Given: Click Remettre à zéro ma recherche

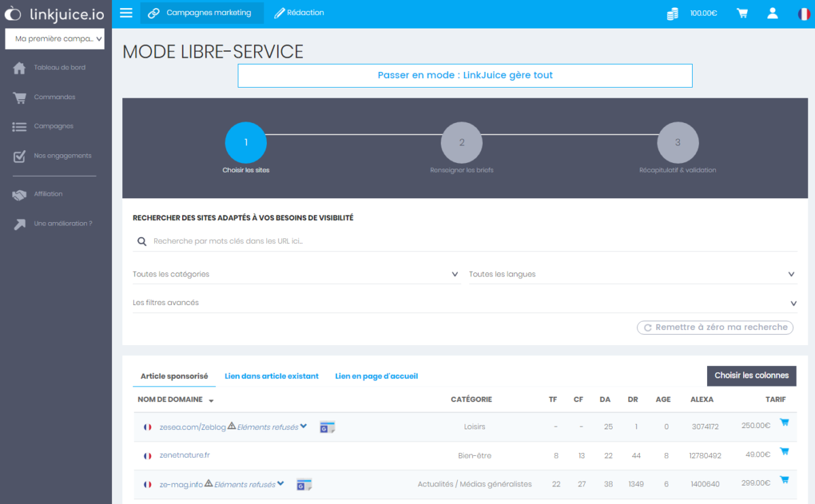Looking at the screenshot, I should click(x=715, y=327).
